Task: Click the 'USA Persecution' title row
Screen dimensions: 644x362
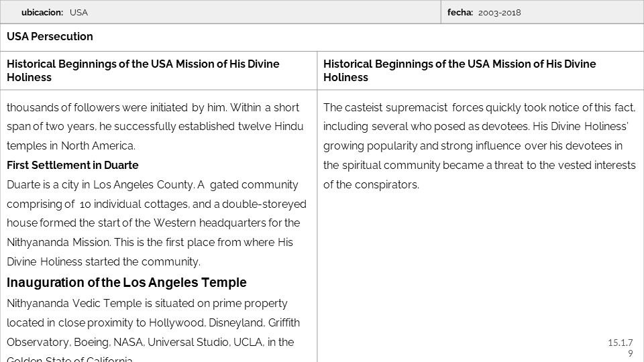Action: pyautogui.click(x=50, y=37)
